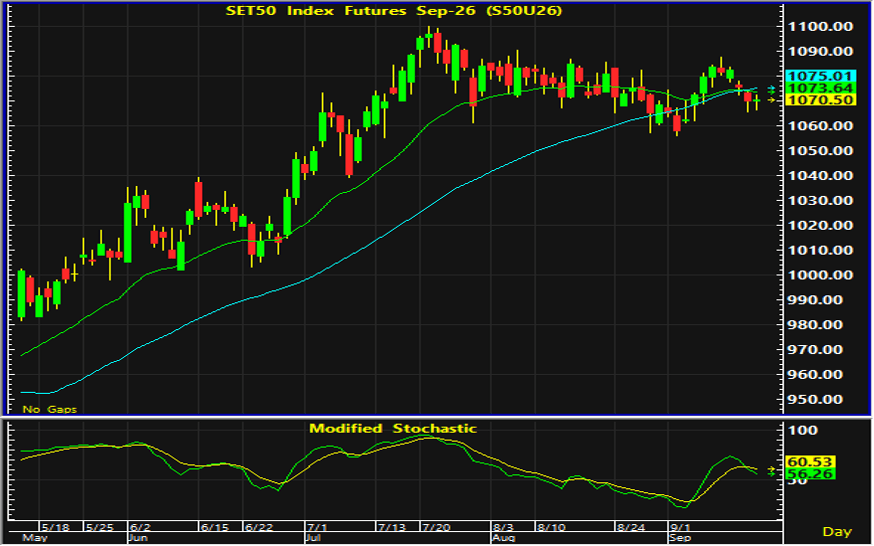Select the 6/22 date on the time axis
The image size is (874, 546).
(259, 527)
